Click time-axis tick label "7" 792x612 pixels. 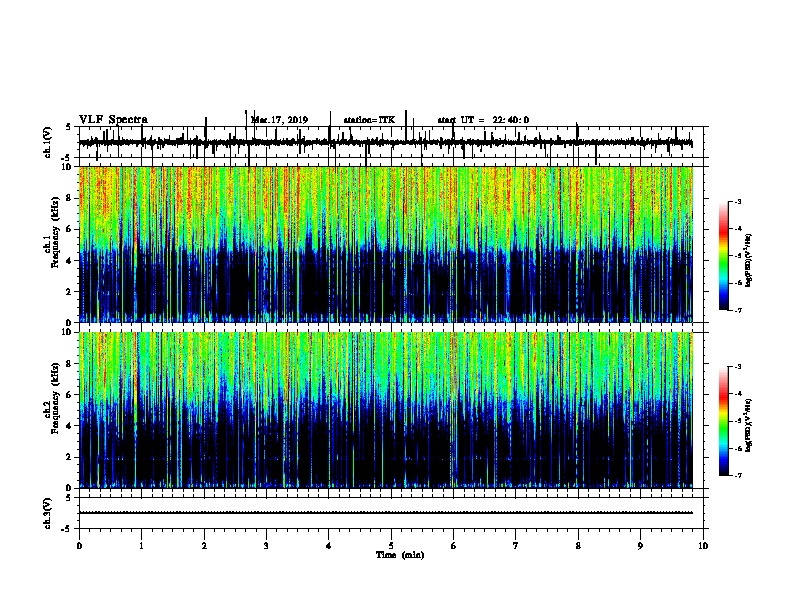[516, 545]
